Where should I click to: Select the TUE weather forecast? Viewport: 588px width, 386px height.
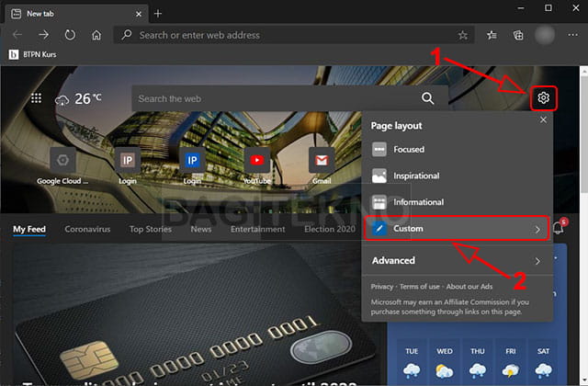[412, 362]
